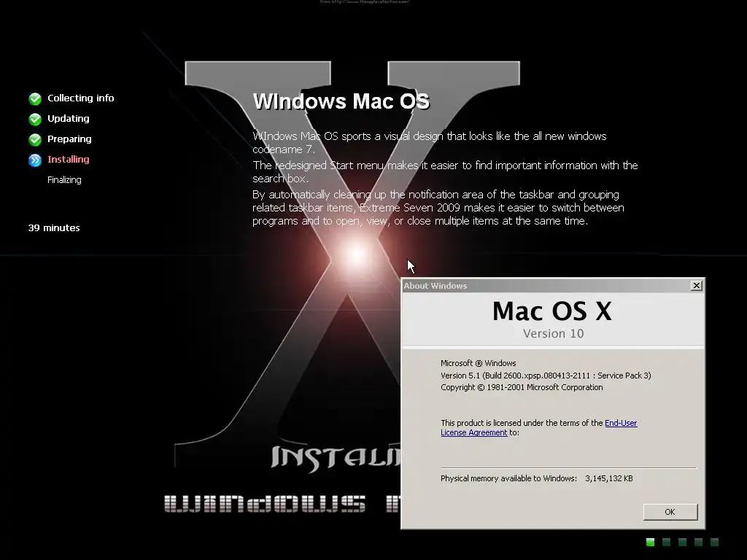
Task: Select the Installing step label
Action: click(68, 160)
